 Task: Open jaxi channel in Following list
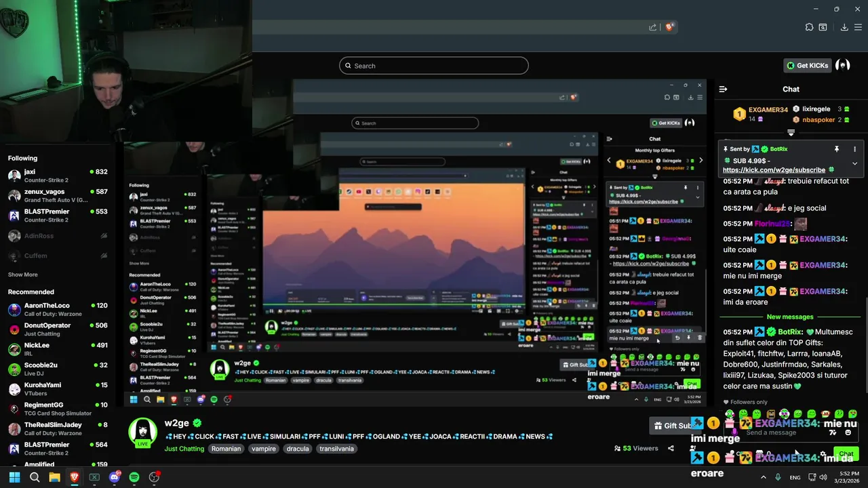[58, 176]
